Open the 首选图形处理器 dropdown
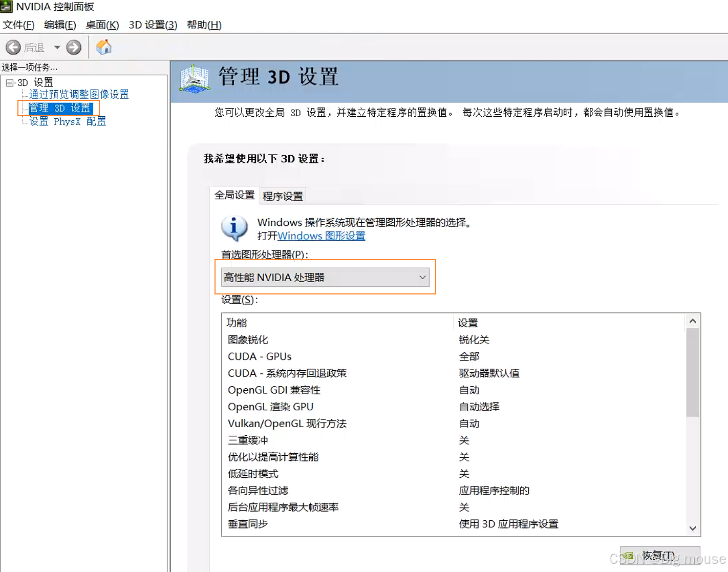The image size is (728, 572). tap(325, 277)
